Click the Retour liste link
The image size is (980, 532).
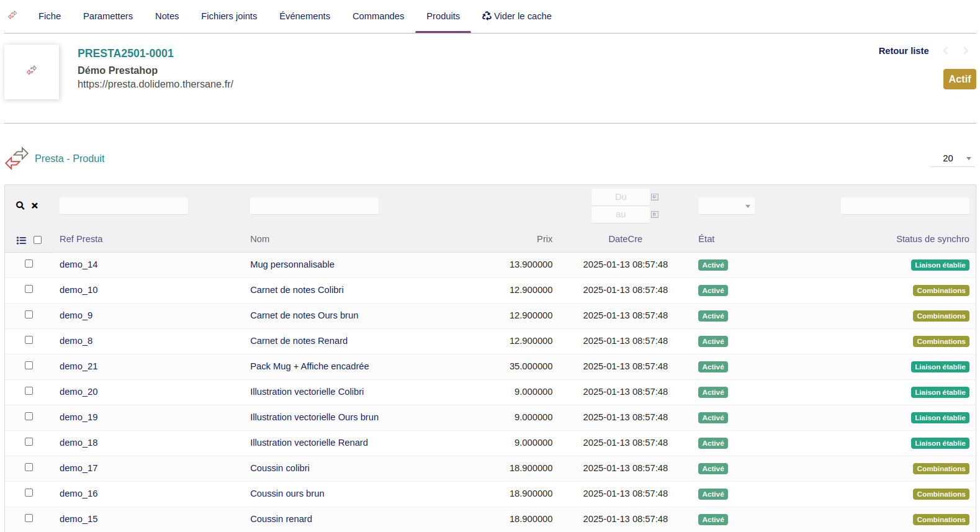[903, 51]
